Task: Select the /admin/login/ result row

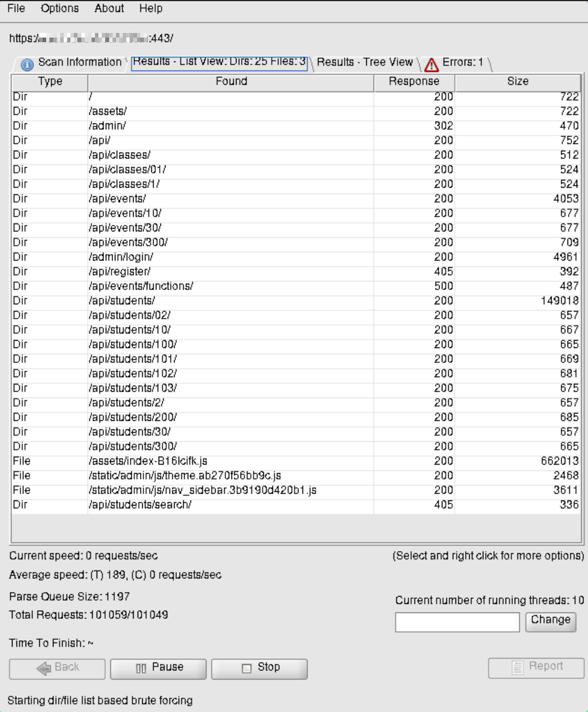Action: coord(296,257)
